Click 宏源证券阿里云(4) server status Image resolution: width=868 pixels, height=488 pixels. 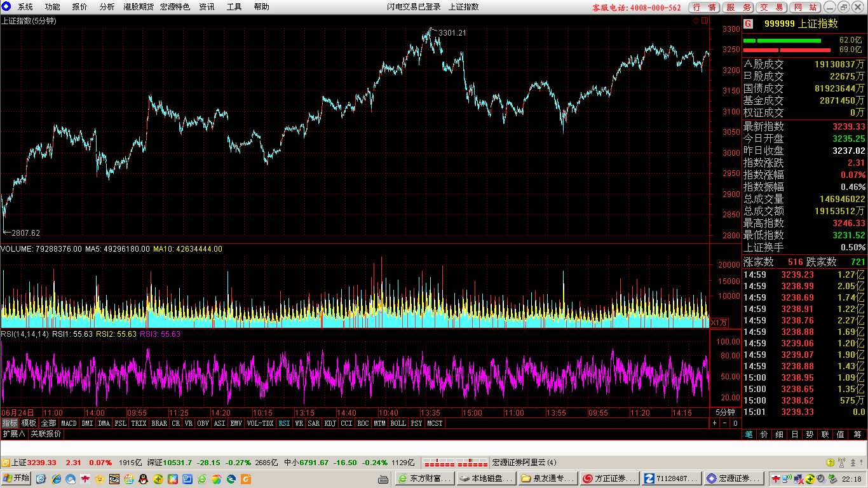tap(524, 463)
